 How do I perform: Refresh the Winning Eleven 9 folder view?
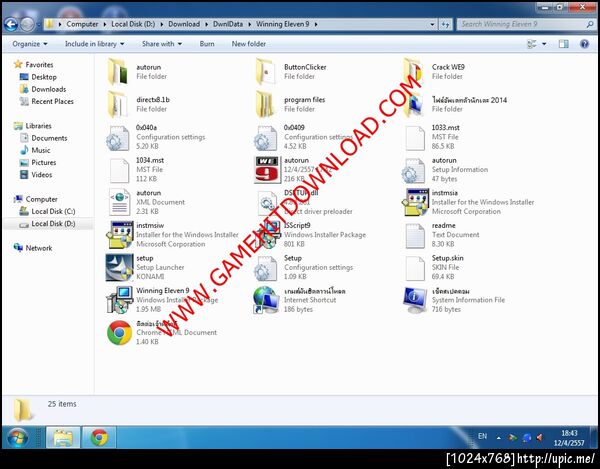point(445,24)
